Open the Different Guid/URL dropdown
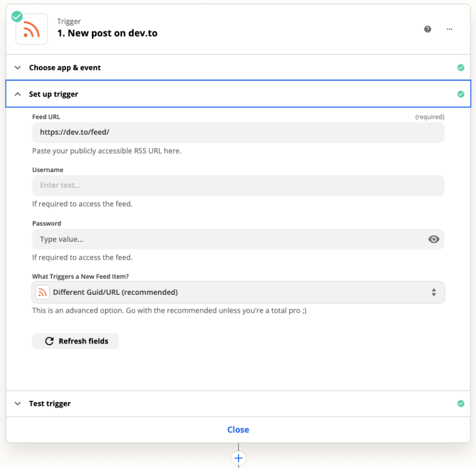The image size is (476, 468). click(x=238, y=292)
